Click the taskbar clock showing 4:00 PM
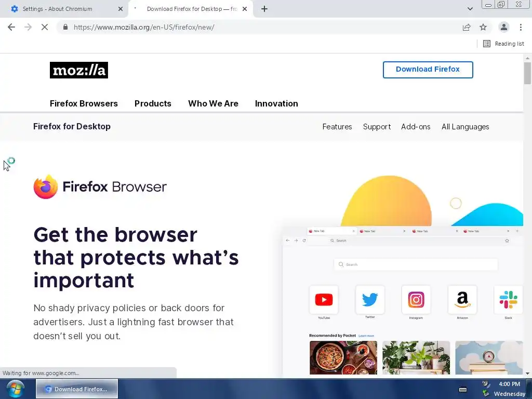Screen dimensions: 532x399 tap(509, 384)
